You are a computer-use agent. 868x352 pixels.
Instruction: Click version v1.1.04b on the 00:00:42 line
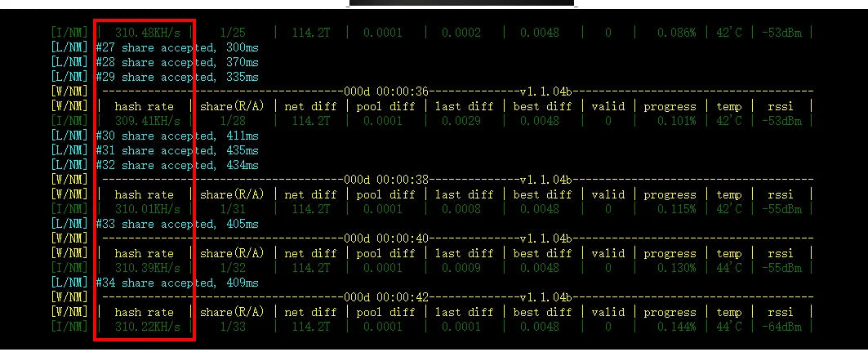(x=545, y=298)
